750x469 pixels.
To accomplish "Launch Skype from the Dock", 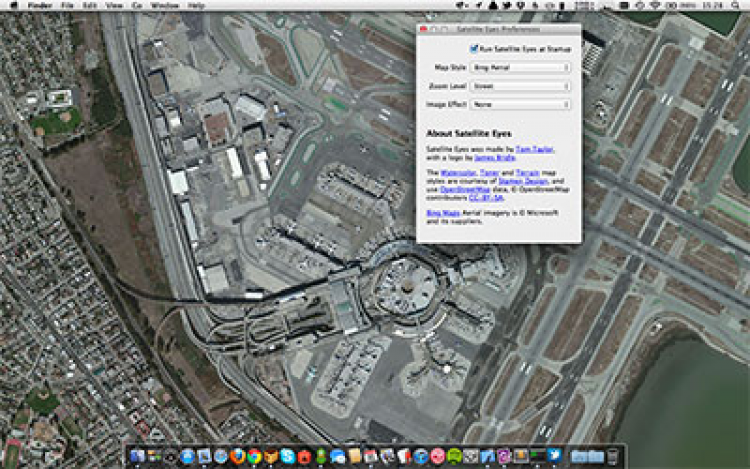I will click(287, 456).
